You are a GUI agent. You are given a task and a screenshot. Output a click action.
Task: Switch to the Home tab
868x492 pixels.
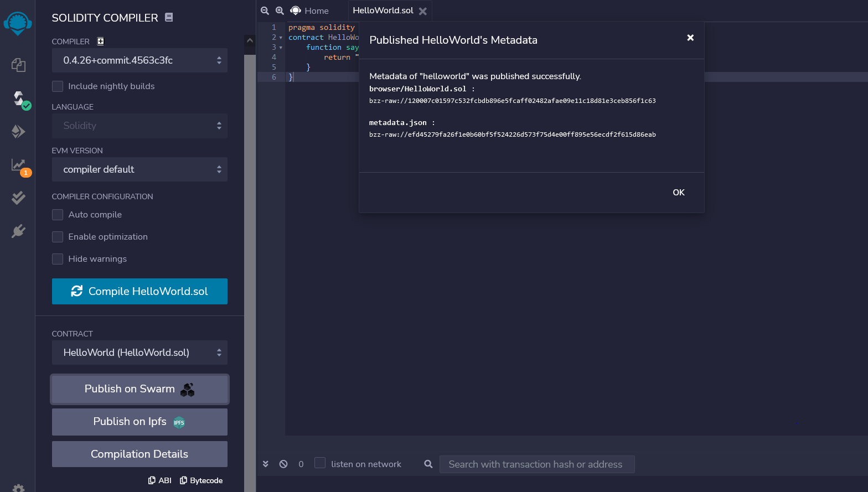310,11
